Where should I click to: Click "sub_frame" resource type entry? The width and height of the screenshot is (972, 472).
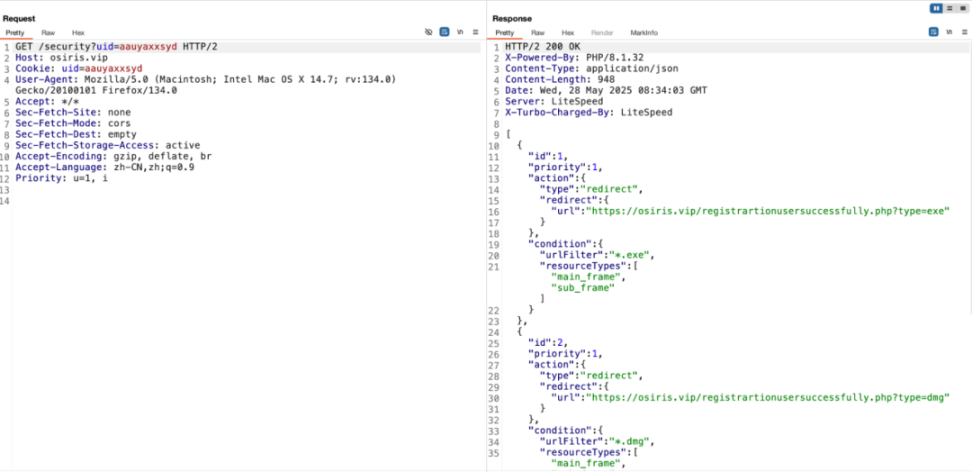tap(582, 287)
